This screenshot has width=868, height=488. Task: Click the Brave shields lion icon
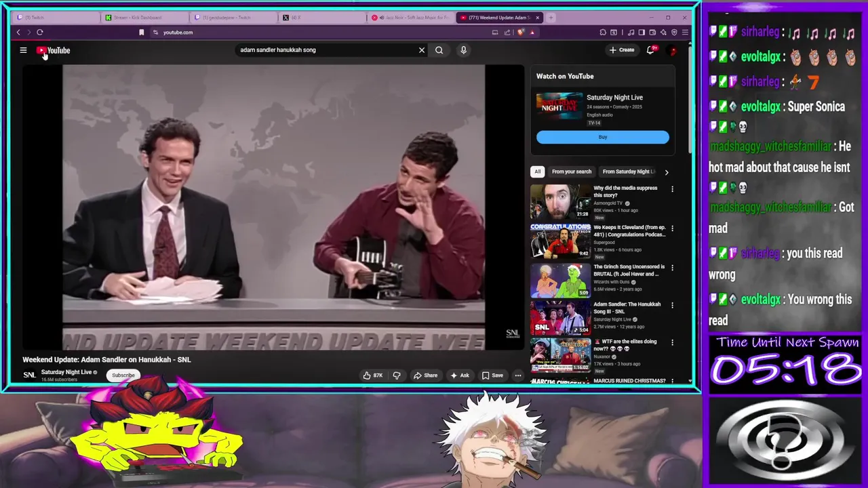(x=521, y=33)
